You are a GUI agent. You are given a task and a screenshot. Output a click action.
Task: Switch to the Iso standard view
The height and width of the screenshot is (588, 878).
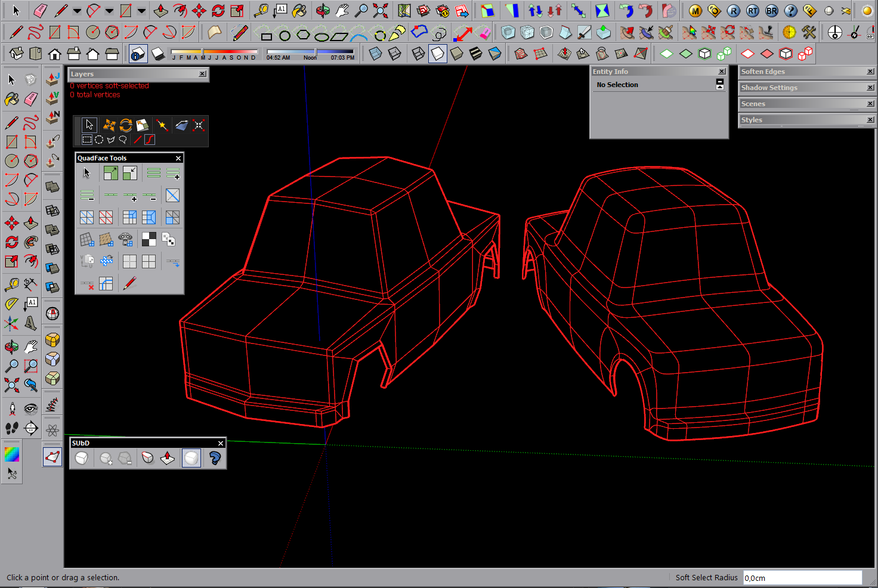tap(16, 54)
